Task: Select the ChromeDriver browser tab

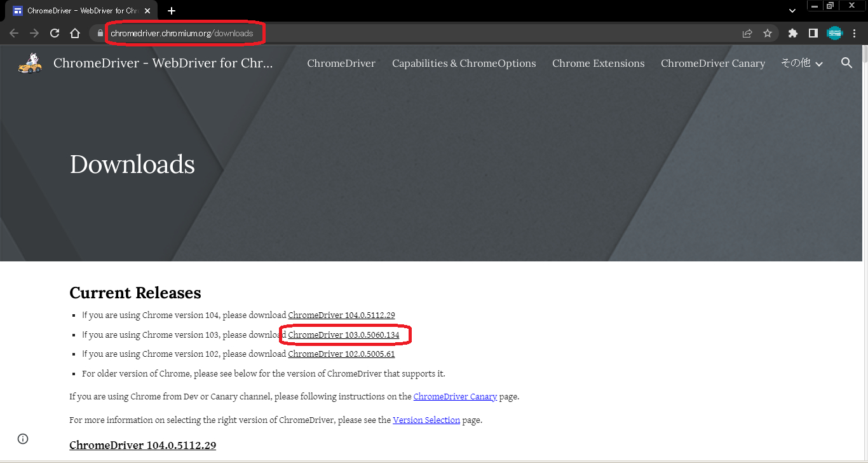Action: point(81,11)
